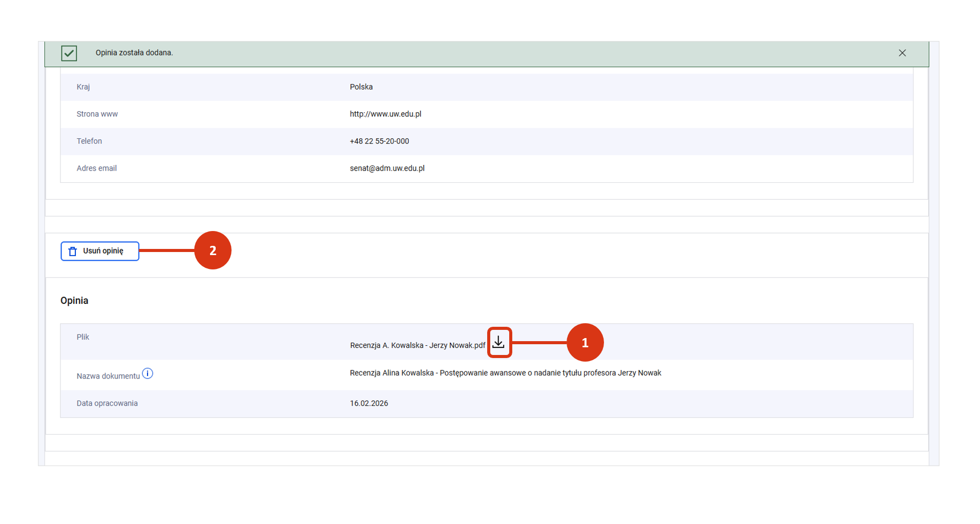Viewport: 980px width, 524px height.
Task: Download the Recenzja A. Kowalska PDF file
Action: [498, 342]
